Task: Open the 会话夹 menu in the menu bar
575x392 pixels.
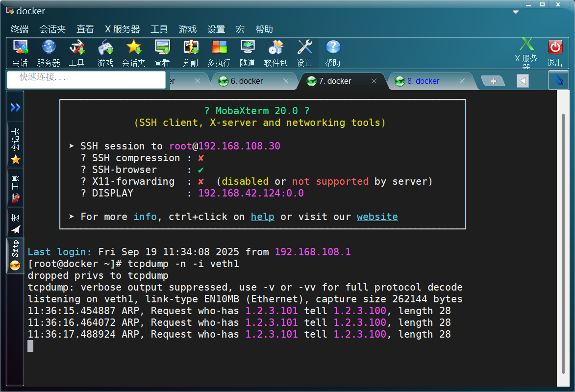Action: (52, 29)
